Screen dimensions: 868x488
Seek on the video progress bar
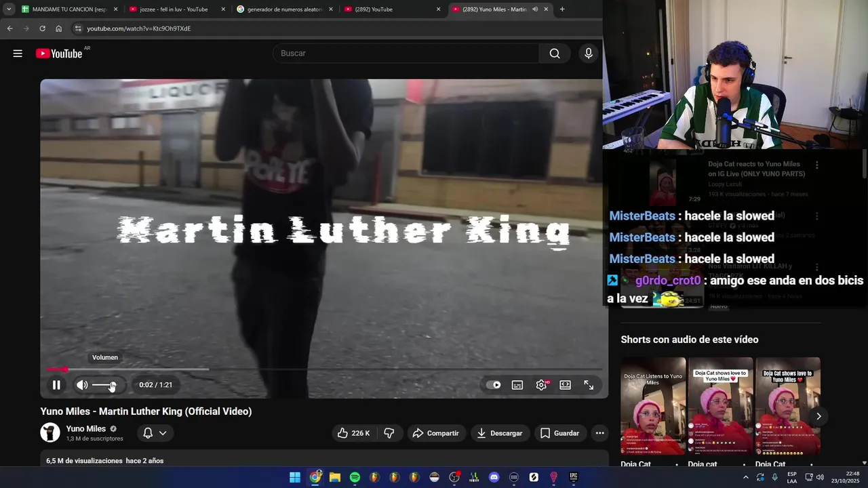pyautogui.click(x=324, y=369)
